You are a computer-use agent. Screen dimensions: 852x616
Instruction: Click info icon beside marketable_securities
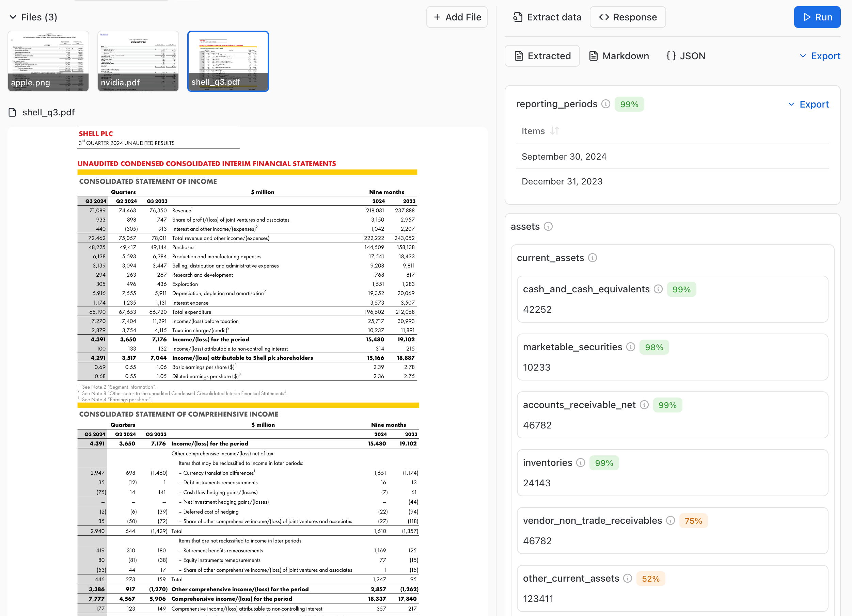pos(631,347)
